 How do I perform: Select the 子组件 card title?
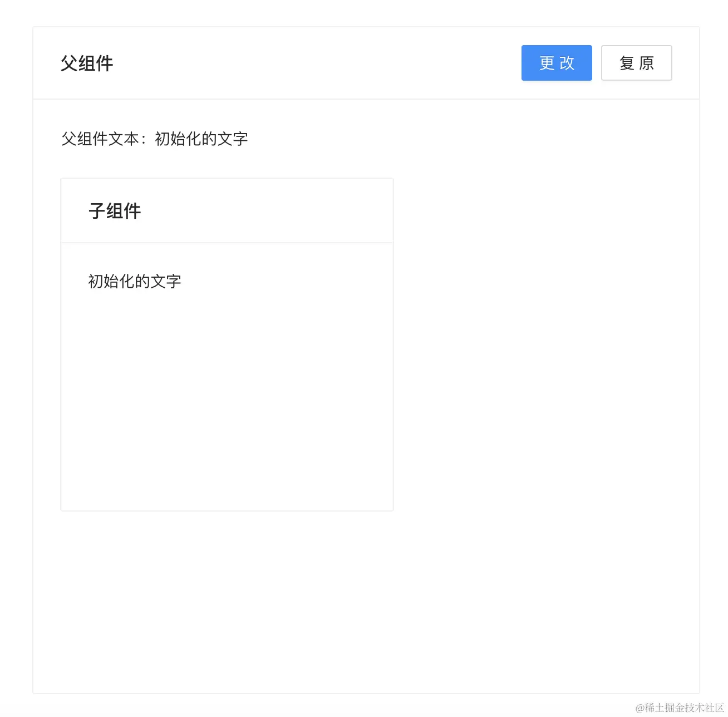coord(115,211)
